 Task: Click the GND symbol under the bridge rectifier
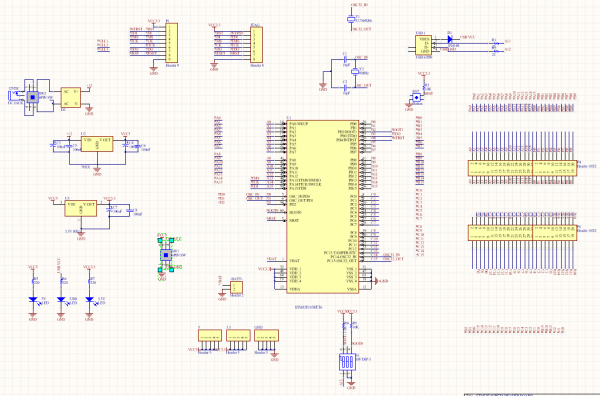point(89,111)
